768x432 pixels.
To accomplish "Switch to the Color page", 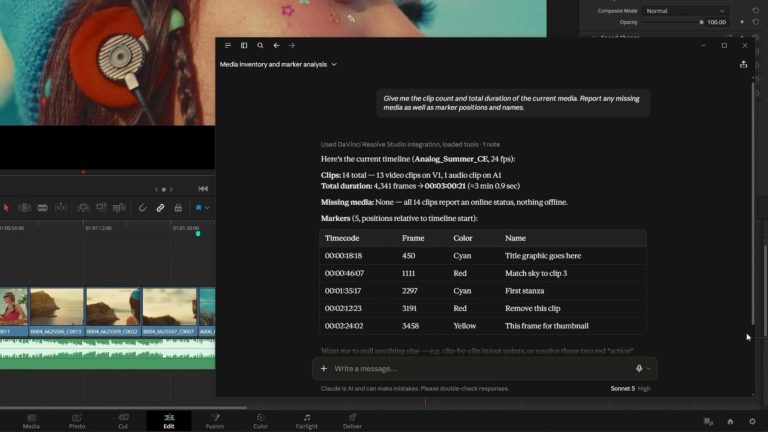I will (x=261, y=421).
